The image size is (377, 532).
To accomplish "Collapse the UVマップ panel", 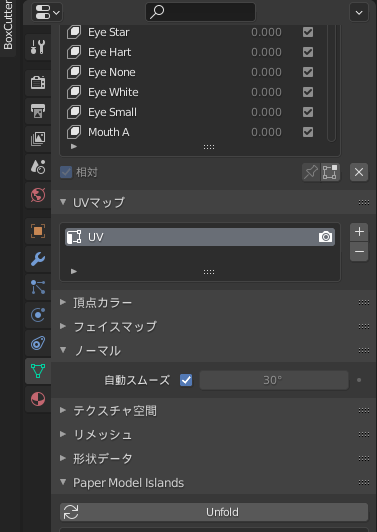I will pyautogui.click(x=63, y=202).
